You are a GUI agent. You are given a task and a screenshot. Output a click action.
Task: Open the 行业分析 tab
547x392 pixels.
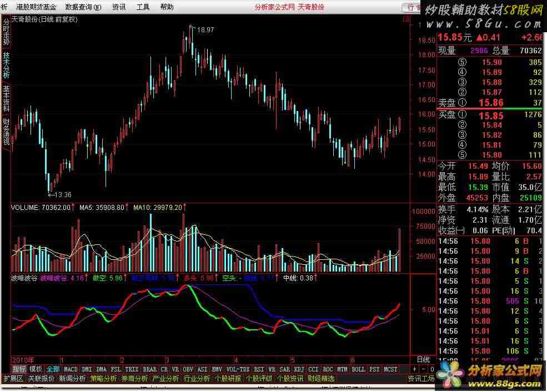(x=197, y=379)
